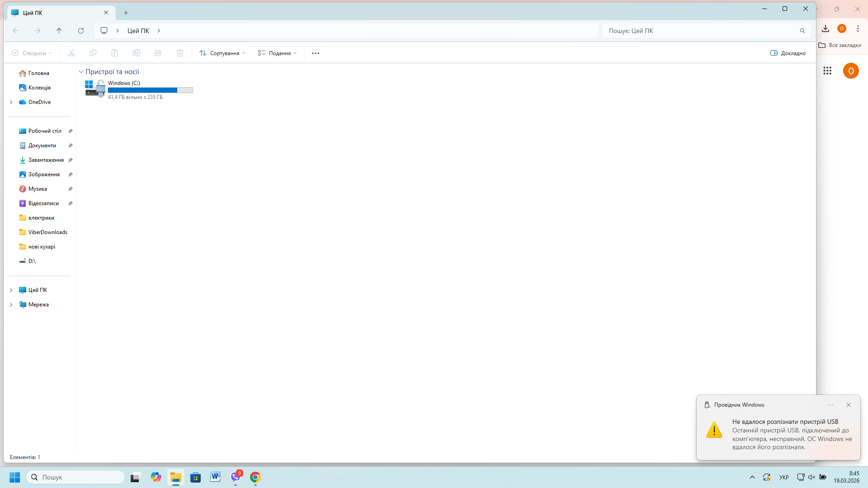Click the Refresh icon in navigation bar
868x488 pixels.
(x=81, y=31)
